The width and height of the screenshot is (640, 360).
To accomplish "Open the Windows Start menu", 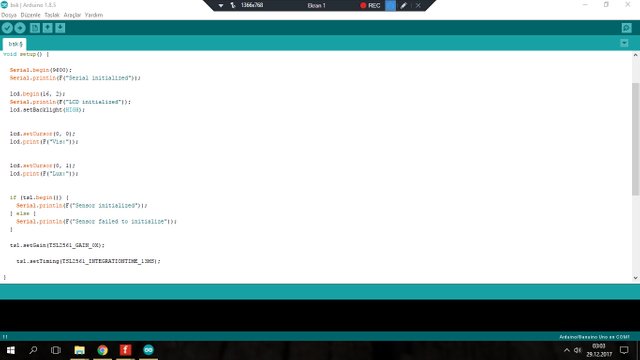I will 11,350.
